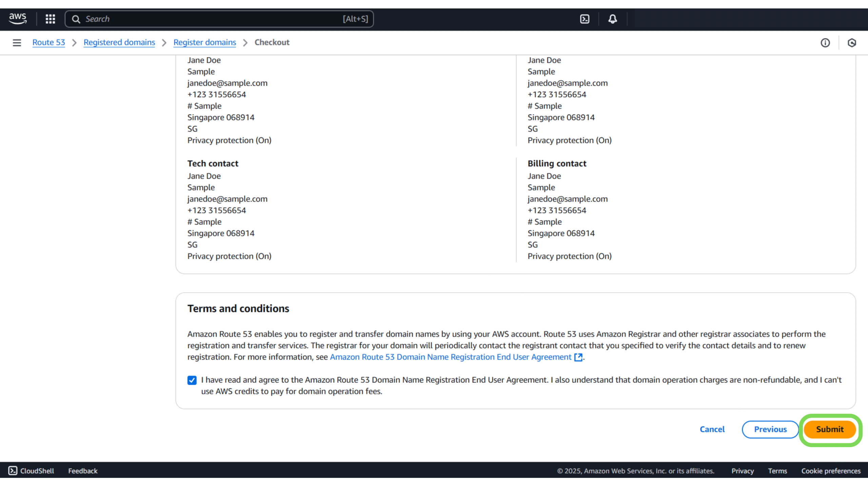
Task: Cancel the domain checkout
Action: [712, 429]
